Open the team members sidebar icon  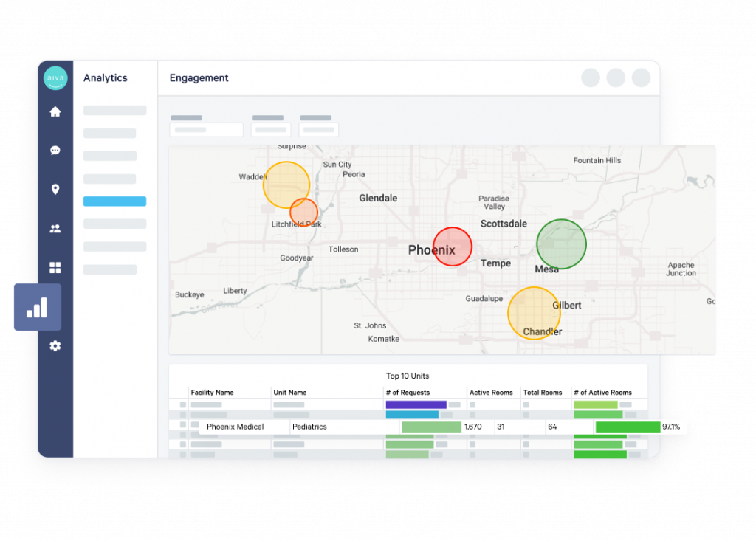click(55, 229)
